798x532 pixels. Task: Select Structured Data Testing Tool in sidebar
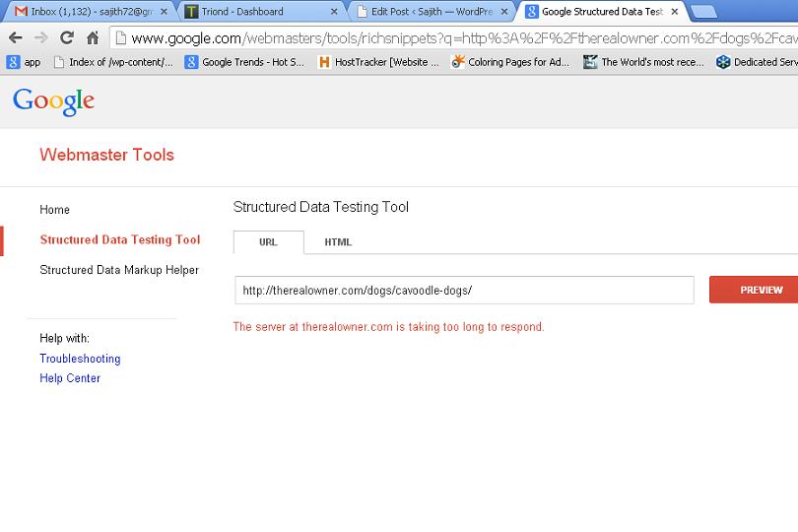(x=120, y=239)
